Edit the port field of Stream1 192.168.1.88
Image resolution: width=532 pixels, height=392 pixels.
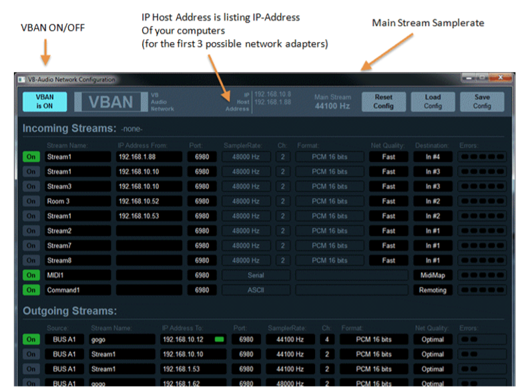202,157
